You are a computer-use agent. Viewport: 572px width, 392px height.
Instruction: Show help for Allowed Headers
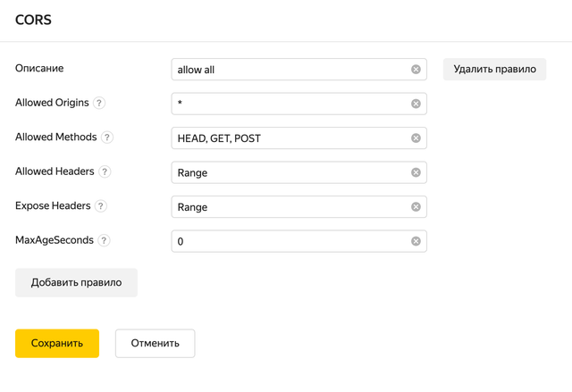click(105, 171)
